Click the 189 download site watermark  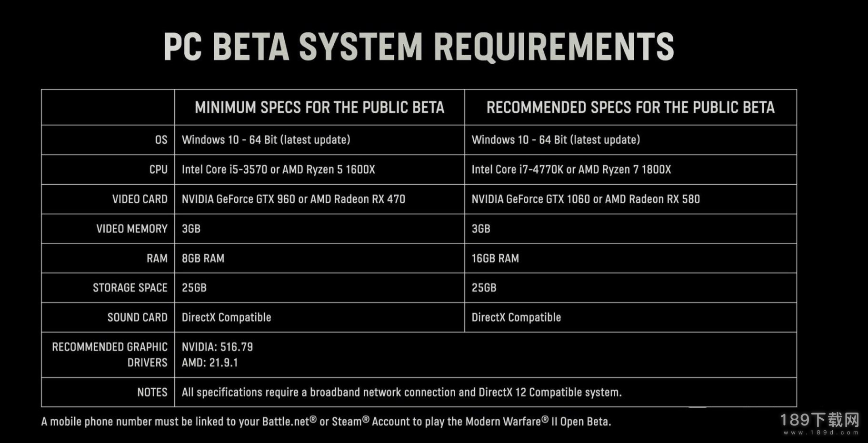tap(820, 423)
